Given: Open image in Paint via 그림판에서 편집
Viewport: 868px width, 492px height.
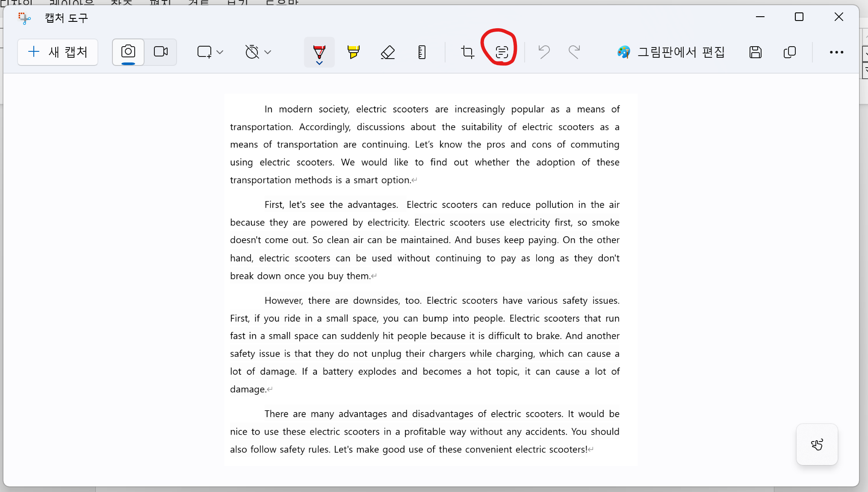Looking at the screenshot, I should coord(671,52).
